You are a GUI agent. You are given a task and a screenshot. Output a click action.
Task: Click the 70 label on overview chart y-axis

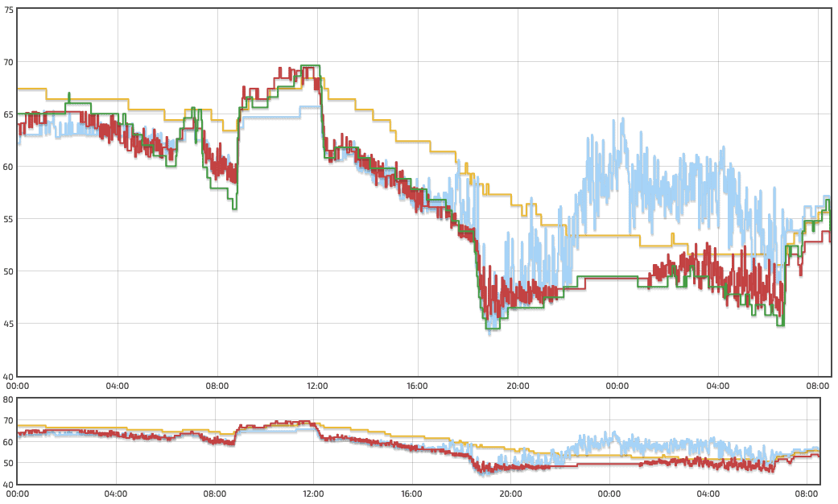[x=9, y=420]
